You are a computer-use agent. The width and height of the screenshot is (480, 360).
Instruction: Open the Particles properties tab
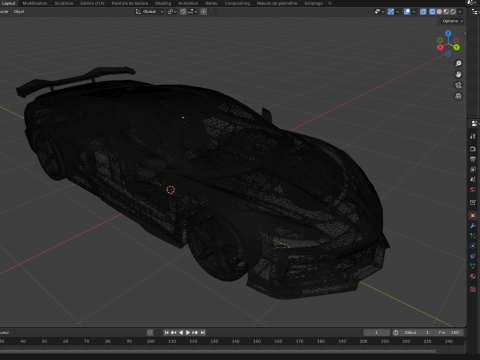[473, 236]
